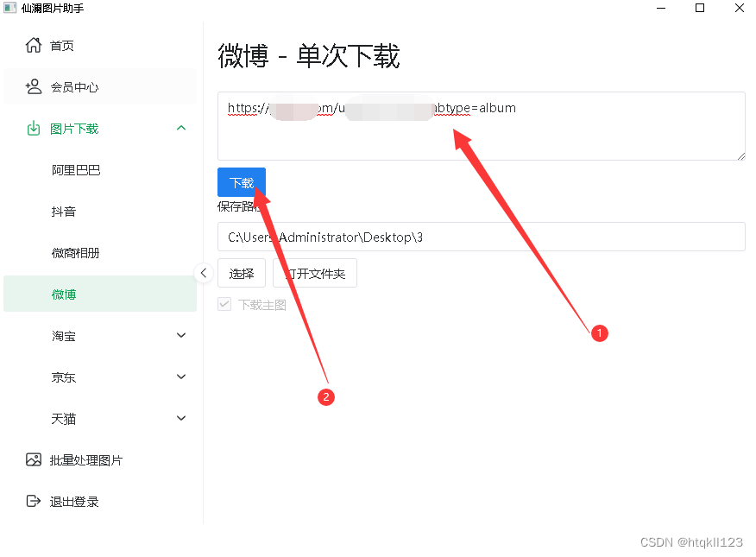Expand the 京东 submenu chevron
Screen dimensions: 756x557
pyautogui.click(x=181, y=377)
